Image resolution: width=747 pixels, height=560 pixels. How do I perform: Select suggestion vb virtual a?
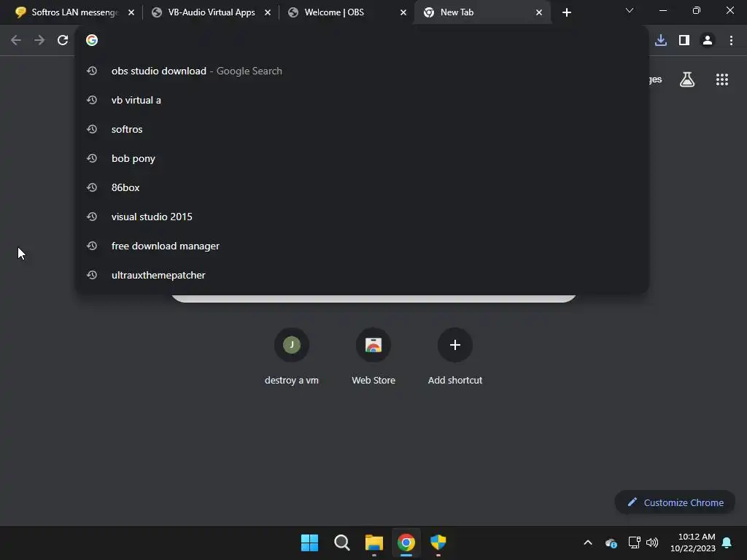[362, 100]
